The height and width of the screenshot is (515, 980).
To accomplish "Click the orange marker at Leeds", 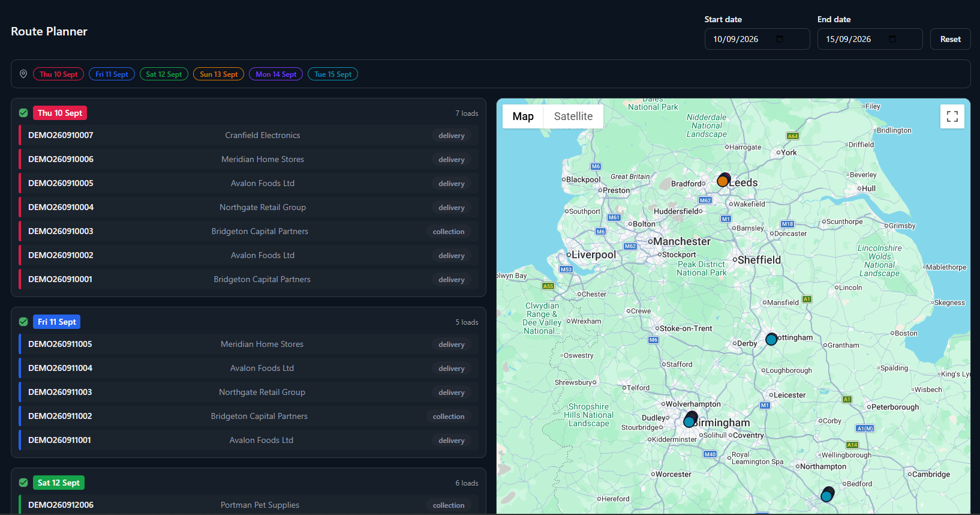I will 723,181.
